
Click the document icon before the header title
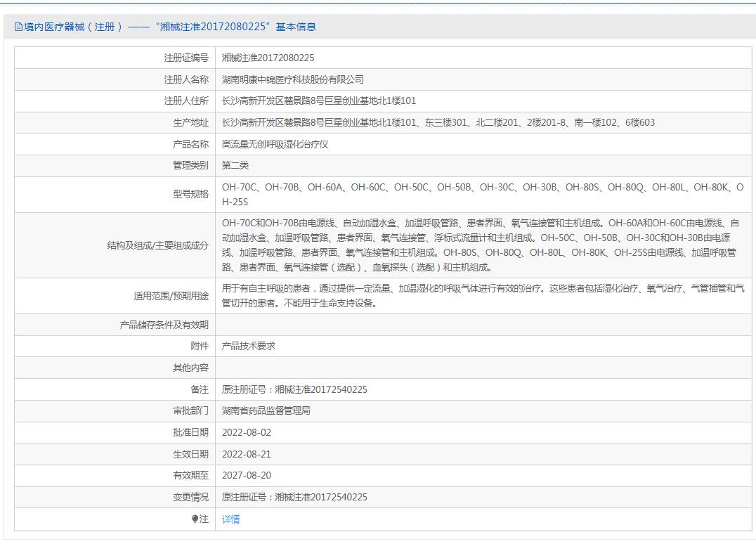[x=19, y=27]
